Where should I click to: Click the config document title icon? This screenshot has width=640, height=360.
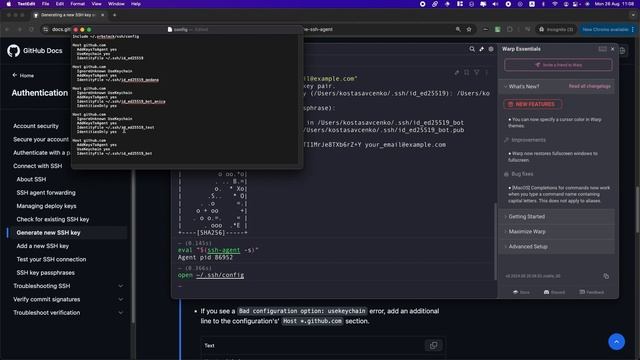coord(170,29)
